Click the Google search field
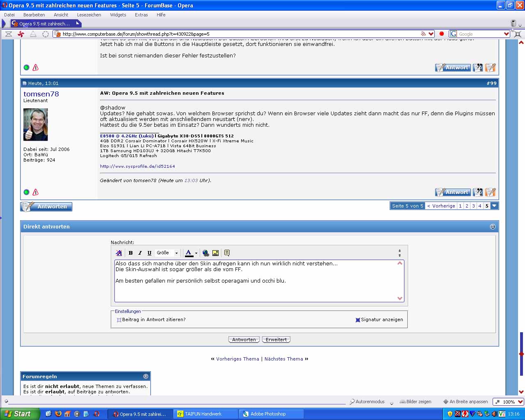The width and height of the screenshot is (525, 420). click(480, 34)
